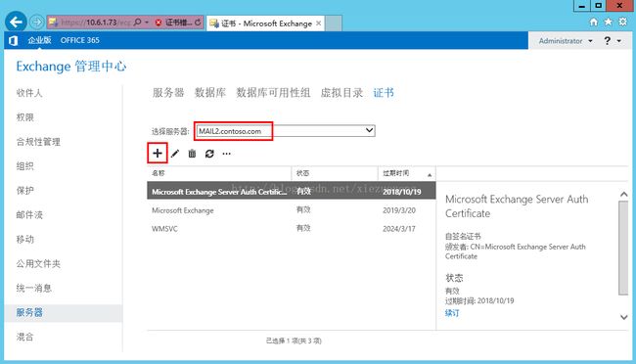This screenshot has width=636, height=364.
Task: Click the edit pencil icon
Action: tap(175, 154)
